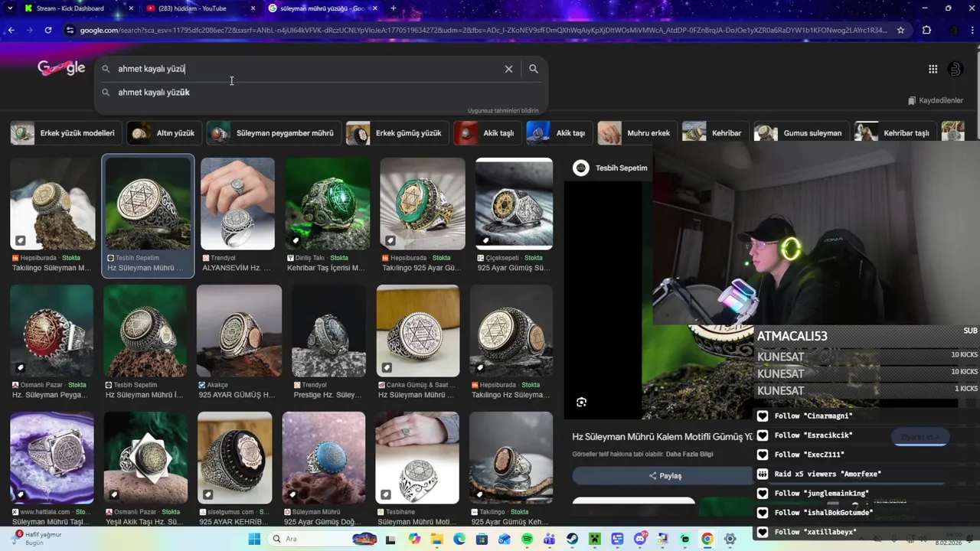Open Steam from taskbar
Viewport: 980px width, 551px height.
coord(572,539)
